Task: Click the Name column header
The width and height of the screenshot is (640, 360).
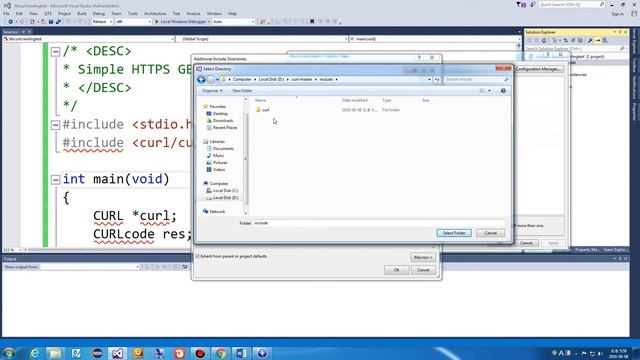Action: [260, 100]
